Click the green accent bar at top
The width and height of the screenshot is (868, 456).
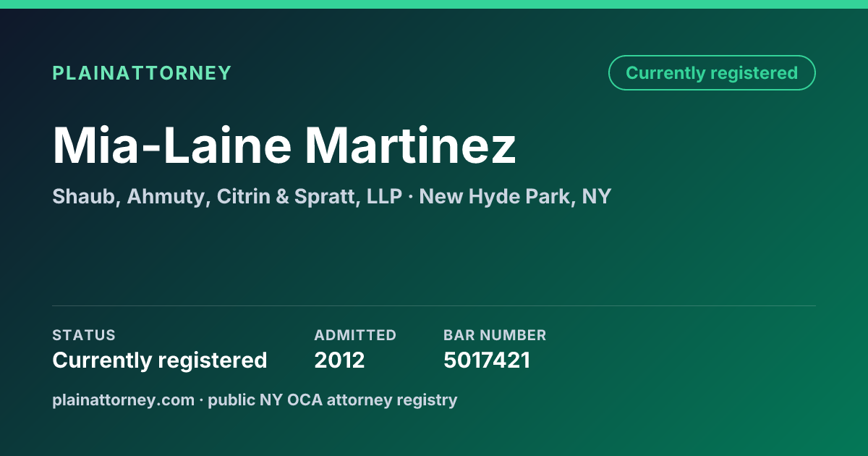[x=434, y=4]
